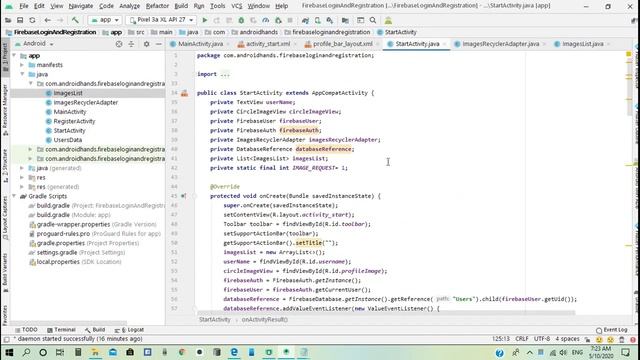Screen dimensions: 640x360
Task: Switch to MainActivity.java tab
Action: coord(200,44)
